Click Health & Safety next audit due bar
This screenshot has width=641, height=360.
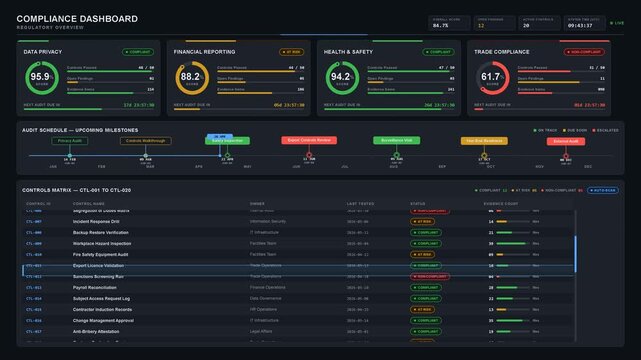pyautogui.click(x=389, y=109)
